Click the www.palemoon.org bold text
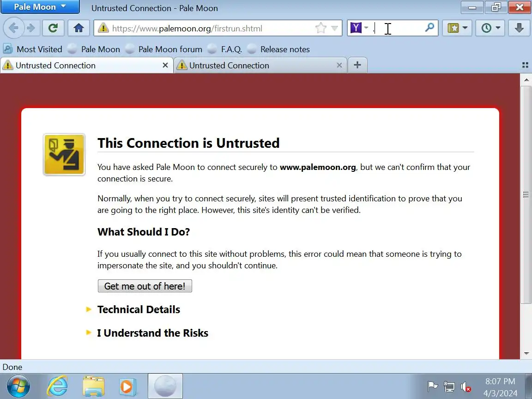This screenshot has height=399, width=532. click(x=318, y=167)
